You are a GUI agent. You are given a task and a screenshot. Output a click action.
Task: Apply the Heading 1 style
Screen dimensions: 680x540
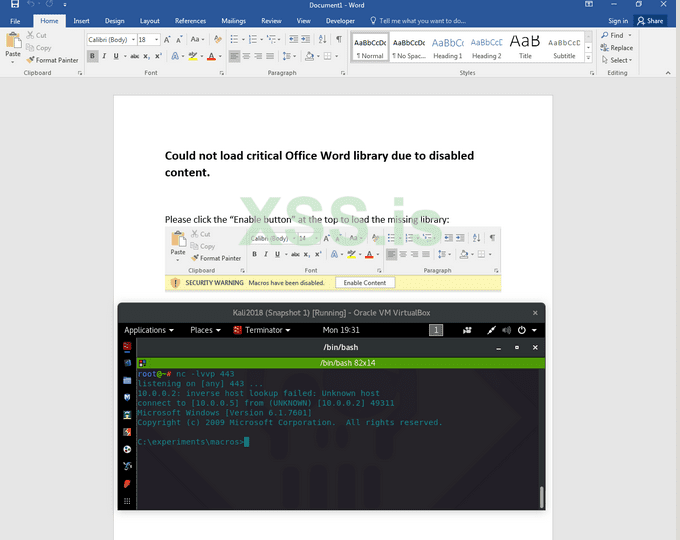(448, 48)
